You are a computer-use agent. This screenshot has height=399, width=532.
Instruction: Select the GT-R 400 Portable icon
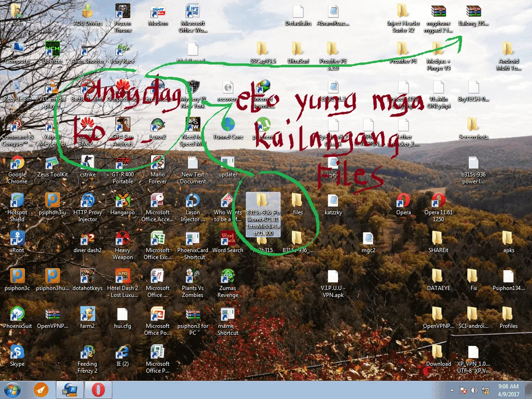point(122,170)
